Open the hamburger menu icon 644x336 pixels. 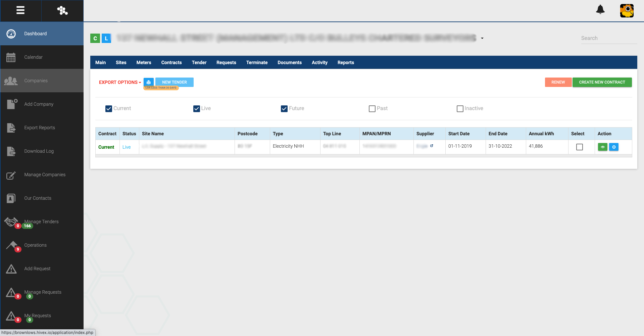click(x=20, y=10)
